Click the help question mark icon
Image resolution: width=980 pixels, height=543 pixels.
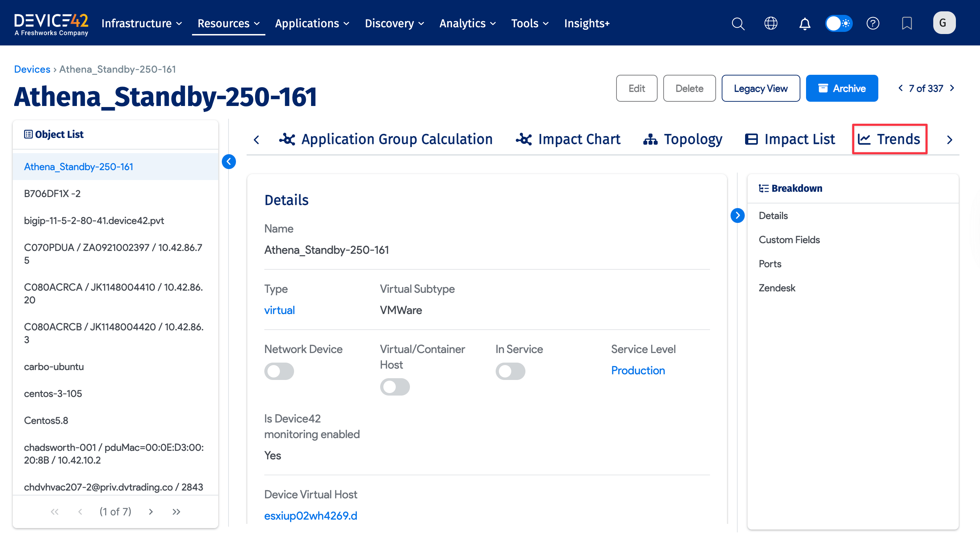873,24
